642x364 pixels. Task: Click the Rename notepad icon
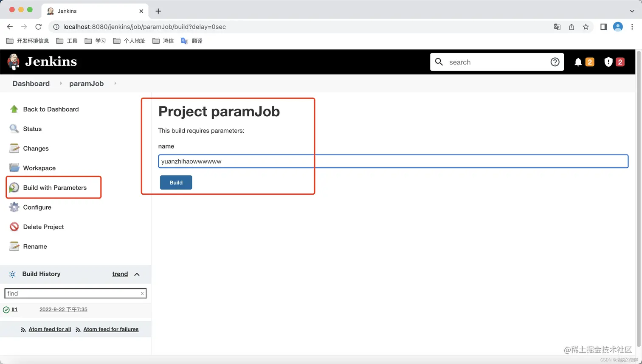tap(14, 246)
